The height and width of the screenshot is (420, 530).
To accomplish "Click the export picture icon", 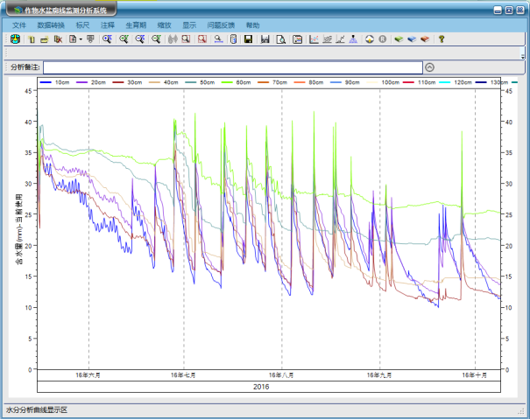I will click(298, 39).
